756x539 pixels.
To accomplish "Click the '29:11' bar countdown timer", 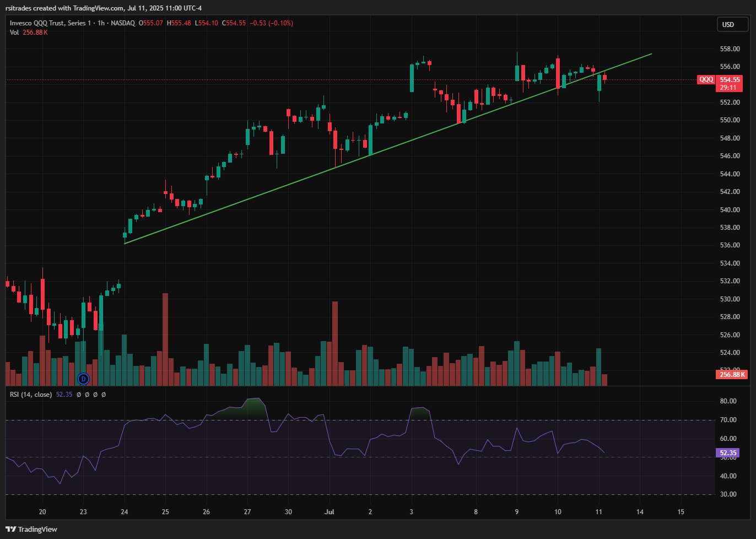I will (x=728, y=88).
